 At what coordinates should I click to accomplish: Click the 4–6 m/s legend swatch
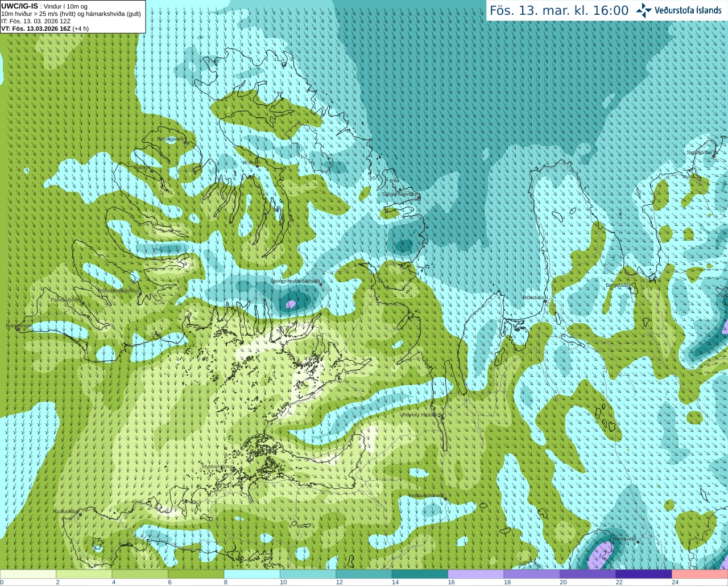140,574
